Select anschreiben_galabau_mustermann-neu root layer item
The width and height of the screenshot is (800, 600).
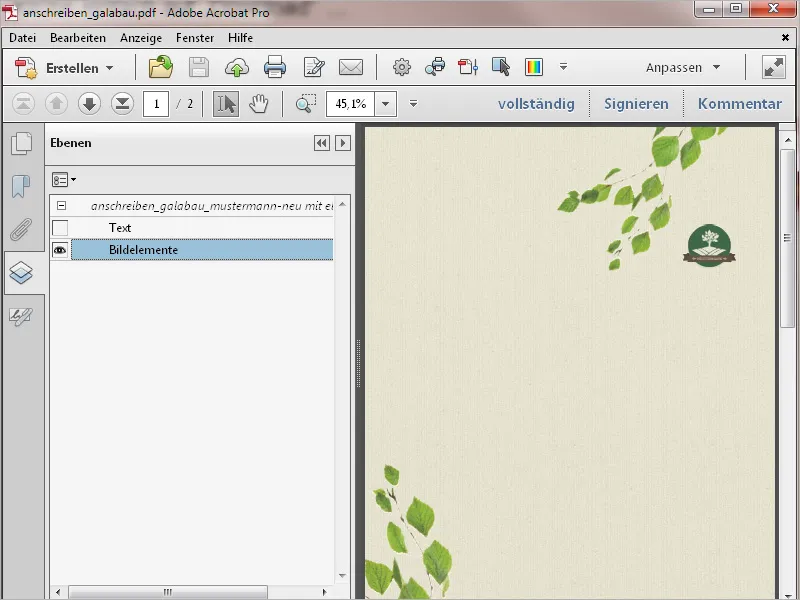pyautogui.click(x=212, y=206)
